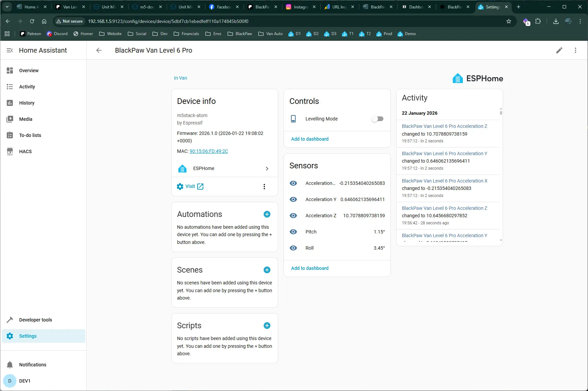
Task: Open browser extensions puzzle icon
Action: [x=538, y=21]
